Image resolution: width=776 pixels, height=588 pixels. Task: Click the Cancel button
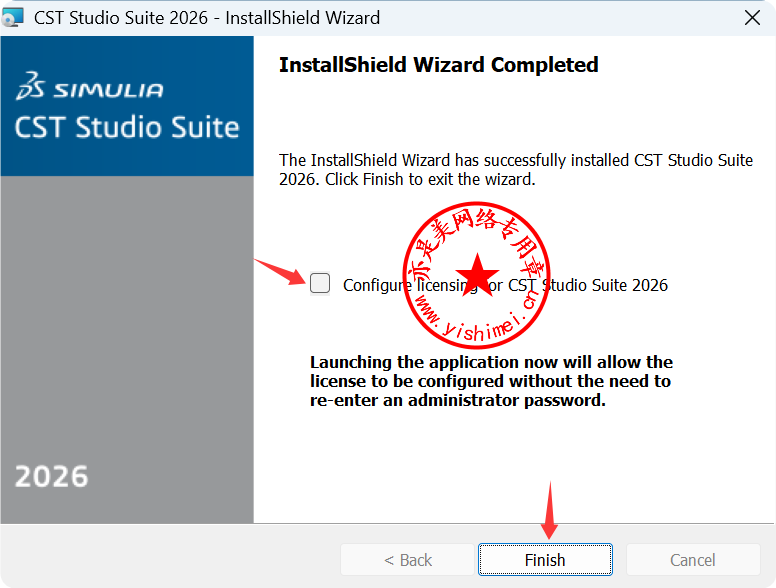click(x=692, y=560)
